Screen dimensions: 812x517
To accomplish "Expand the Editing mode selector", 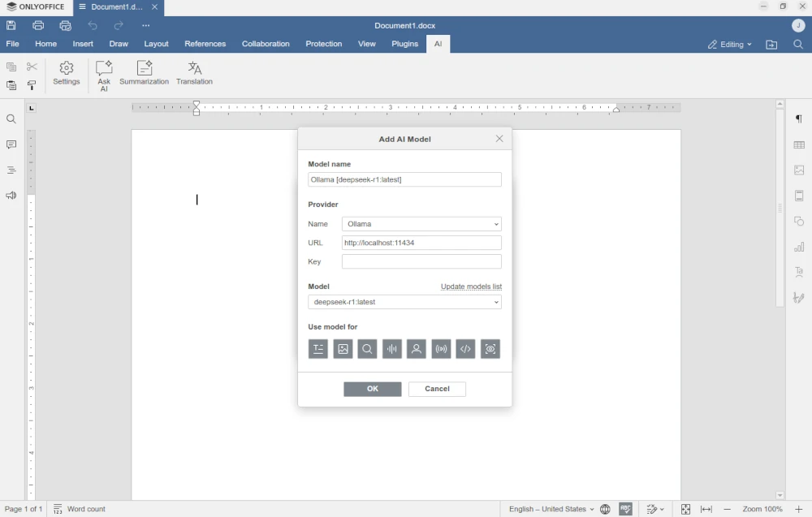I will pyautogui.click(x=728, y=45).
